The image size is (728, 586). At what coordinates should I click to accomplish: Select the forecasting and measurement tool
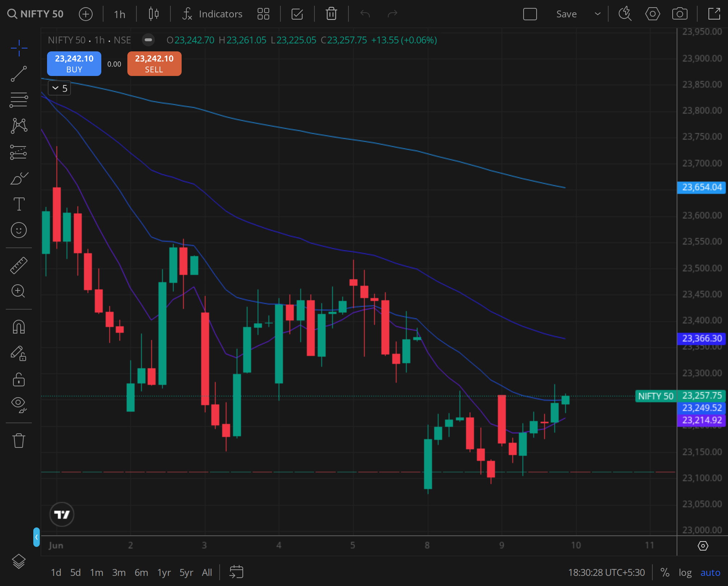pyautogui.click(x=19, y=152)
